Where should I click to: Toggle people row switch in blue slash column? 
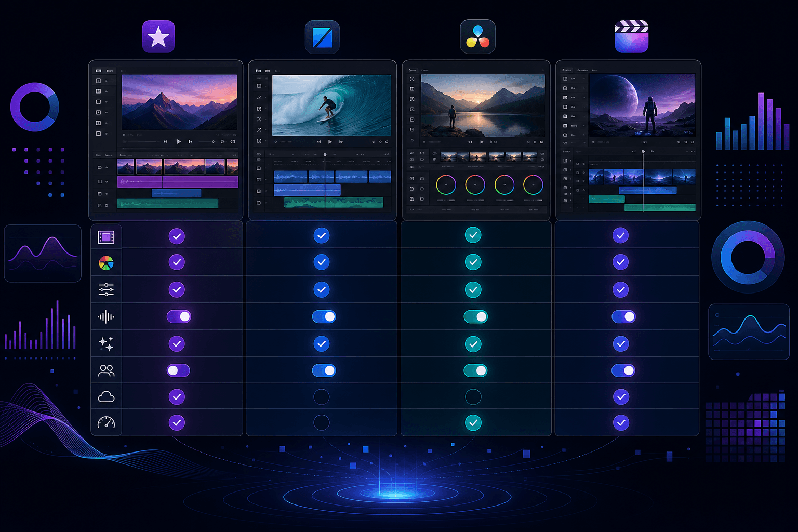[324, 370]
